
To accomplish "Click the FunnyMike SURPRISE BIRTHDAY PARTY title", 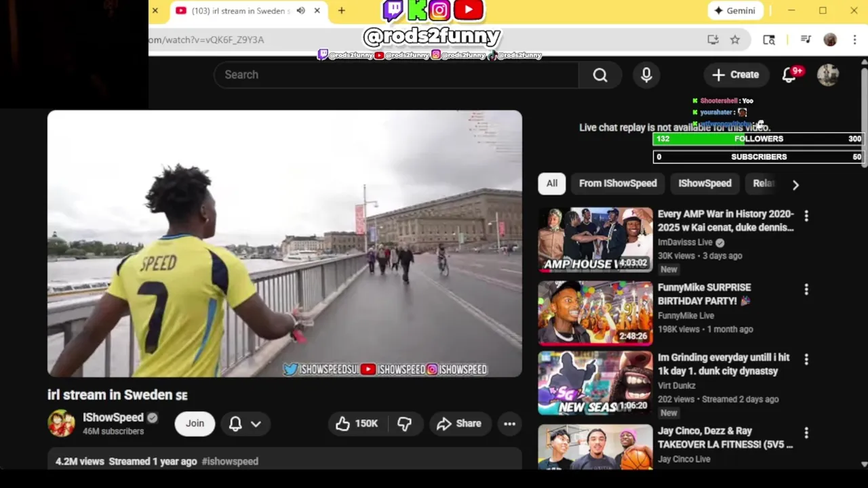I will tap(704, 294).
